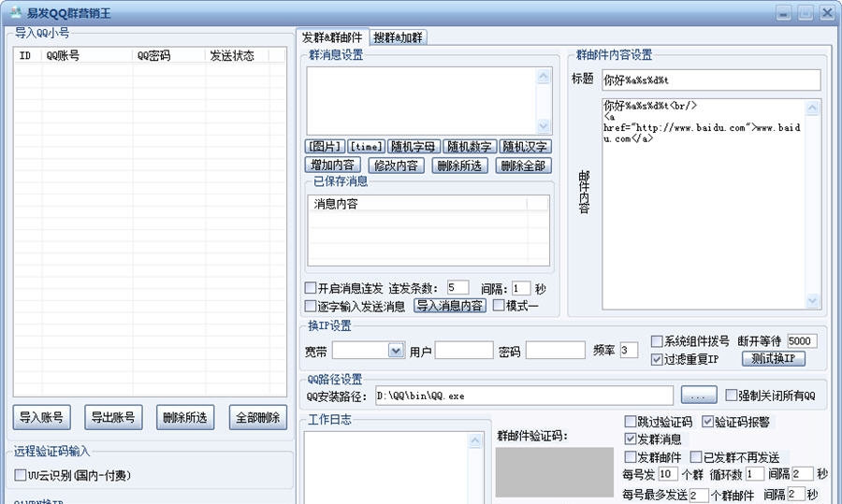Click the 全部删除 button

pos(258,417)
